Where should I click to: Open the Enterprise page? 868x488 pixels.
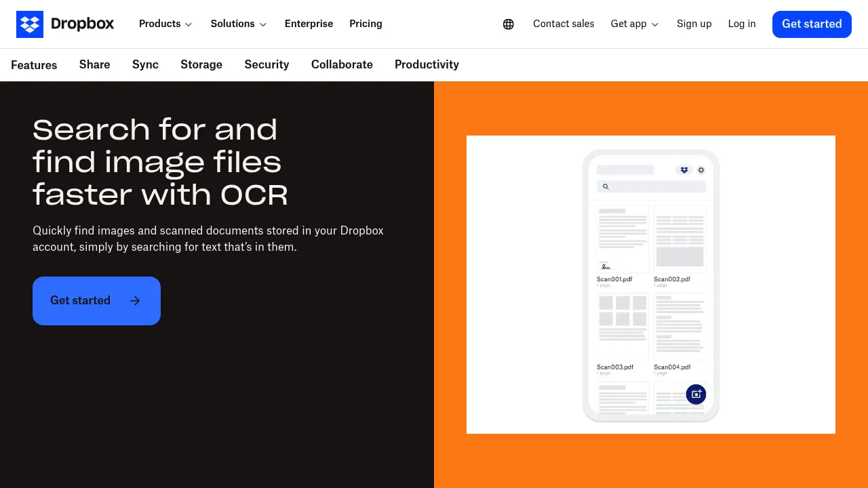pyautogui.click(x=309, y=24)
